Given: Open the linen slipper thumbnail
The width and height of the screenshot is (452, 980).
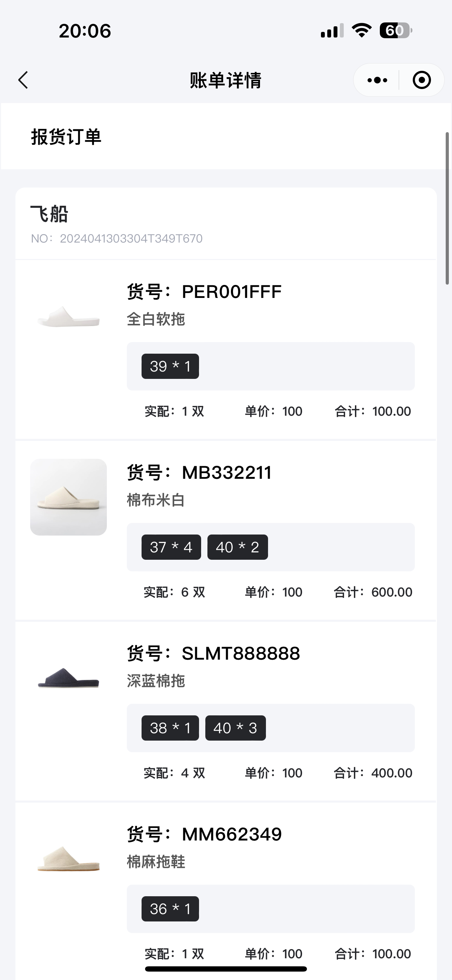Looking at the screenshot, I should pyautogui.click(x=68, y=859).
